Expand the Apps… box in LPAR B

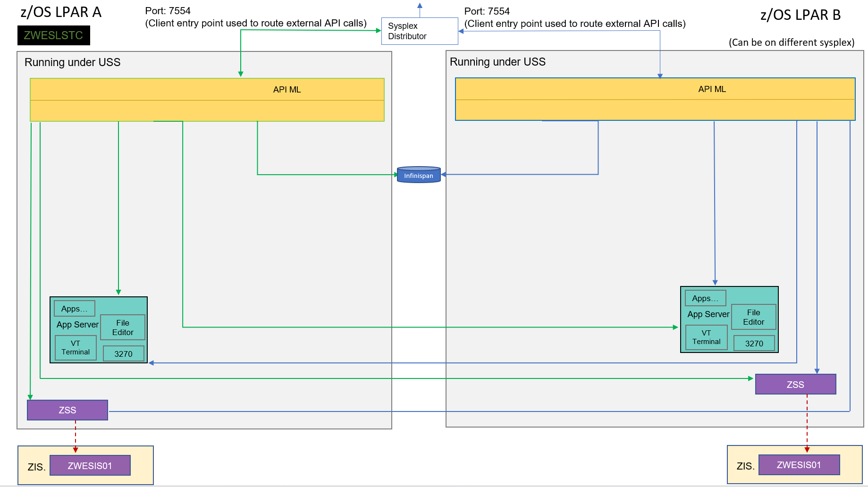coord(705,298)
